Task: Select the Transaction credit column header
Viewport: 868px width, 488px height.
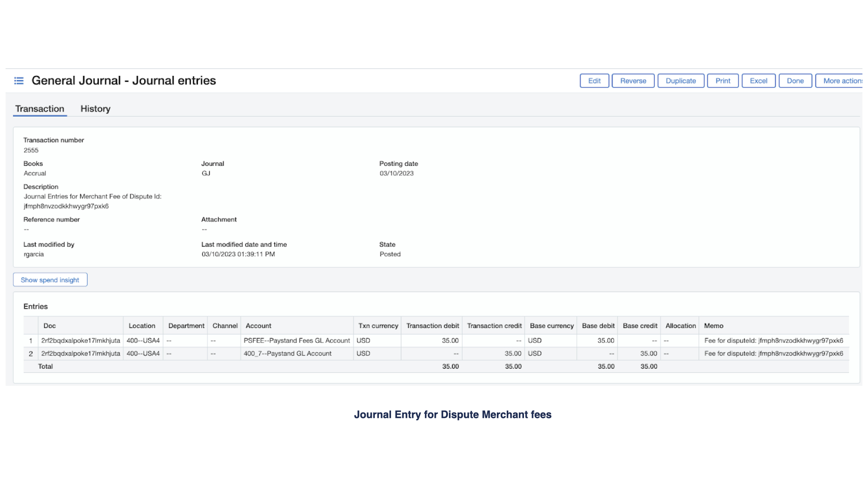Action: click(494, 326)
